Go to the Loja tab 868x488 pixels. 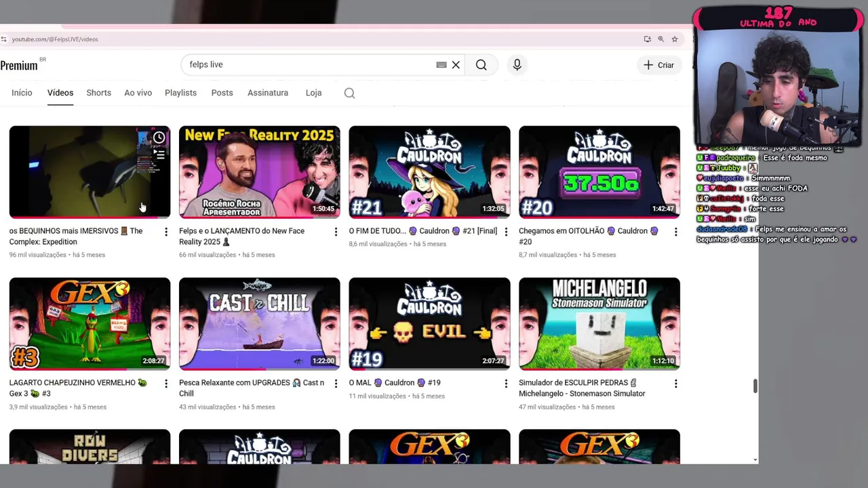tap(313, 93)
